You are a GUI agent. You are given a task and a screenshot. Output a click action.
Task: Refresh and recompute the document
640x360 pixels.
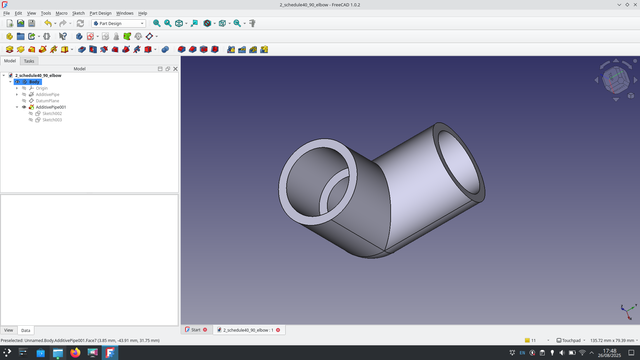pyautogui.click(x=80, y=23)
